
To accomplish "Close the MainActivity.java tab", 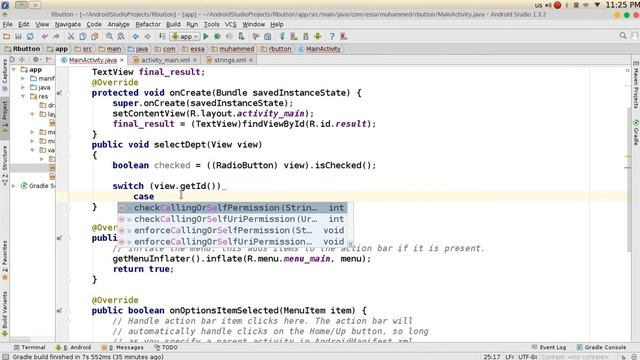I will tap(122, 60).
